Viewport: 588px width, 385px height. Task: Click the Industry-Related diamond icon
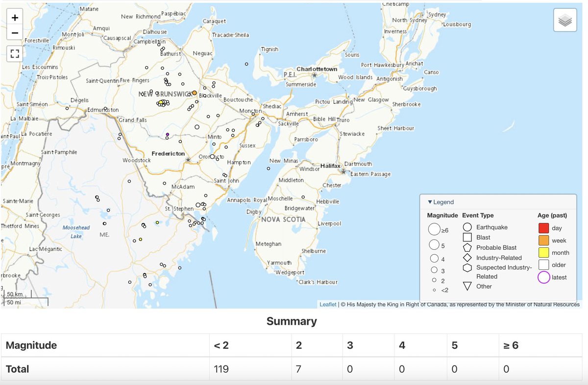coord(466,257)
